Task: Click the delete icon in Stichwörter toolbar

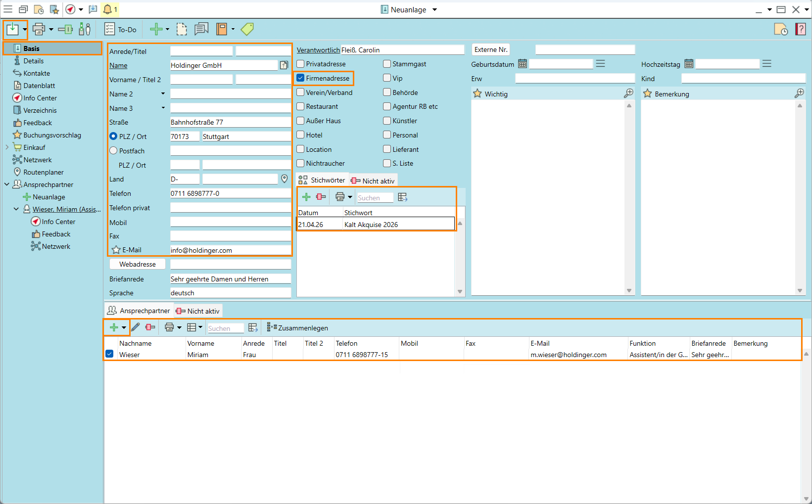Action: tap(321, 197)
